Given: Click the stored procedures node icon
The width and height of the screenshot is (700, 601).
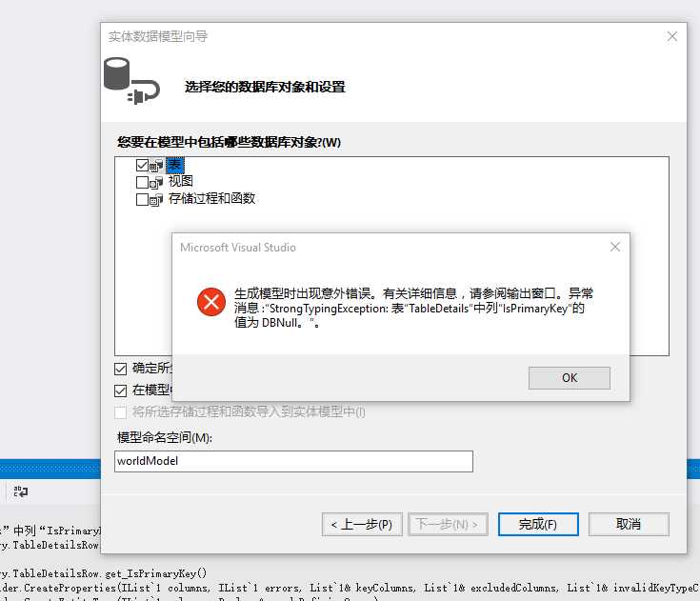Looking at the screenshot, I should [x=156, y=200].
